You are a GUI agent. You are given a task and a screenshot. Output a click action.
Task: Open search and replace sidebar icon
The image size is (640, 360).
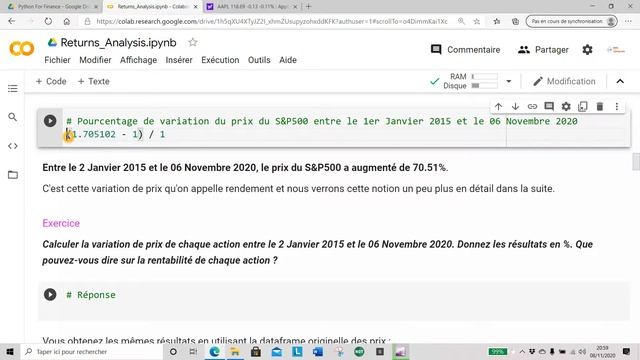tap(13, 117)
